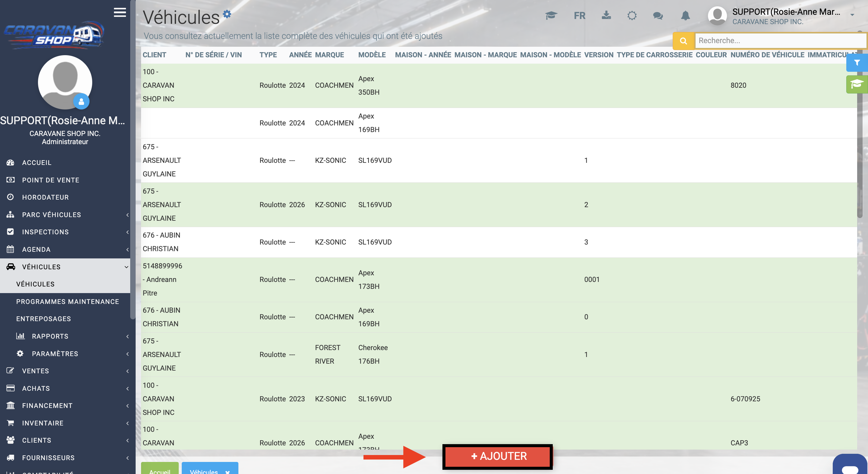Open the tutorial graduation cap in top bar
This screenshot has width=868, height=474.
551,15
